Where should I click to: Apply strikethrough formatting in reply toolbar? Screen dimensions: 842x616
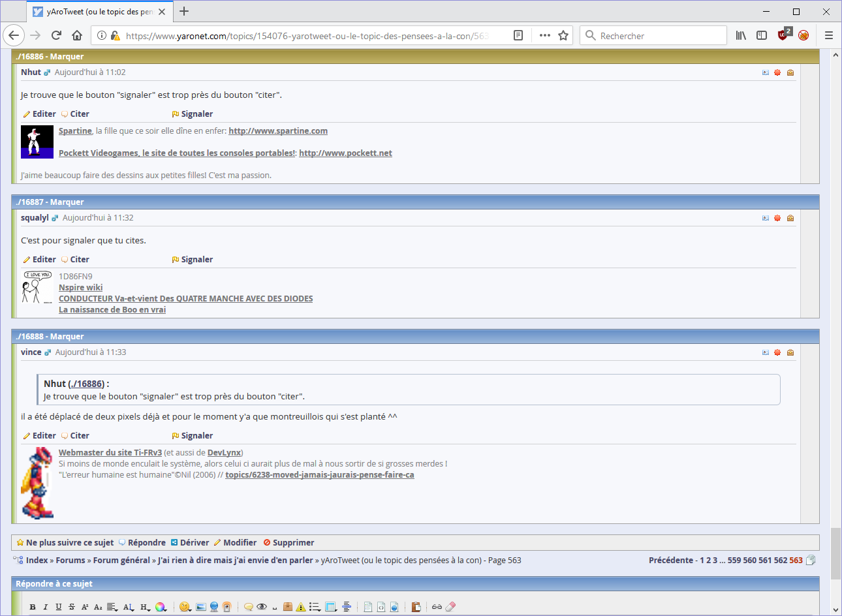[x=72, y=607]
